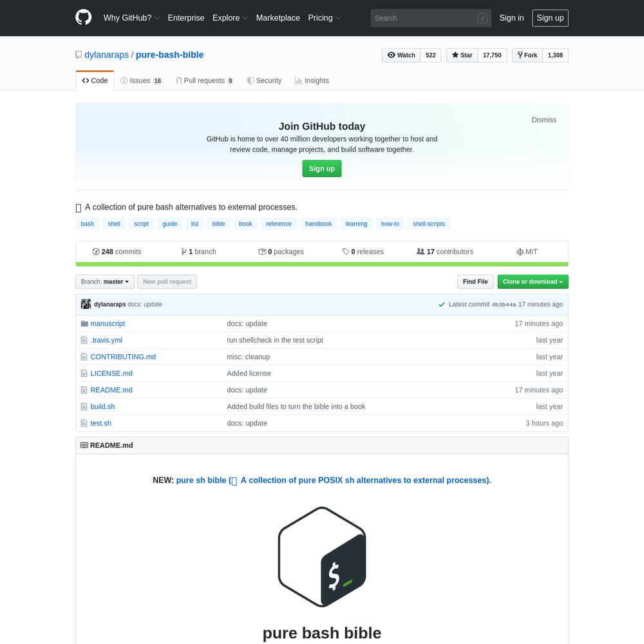
Task: Go to the Security tab
Action: pyautogui.click(x=264, y=80)
